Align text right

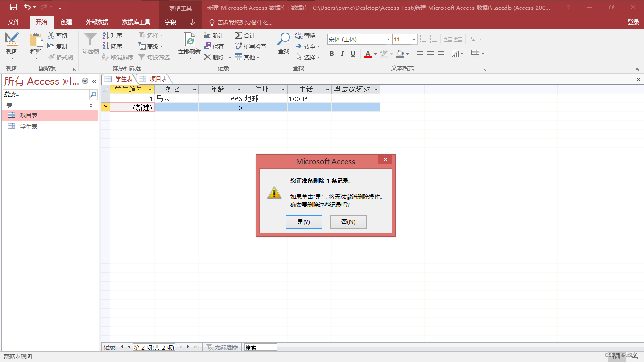pyautogui.click(x=441, y=54)
